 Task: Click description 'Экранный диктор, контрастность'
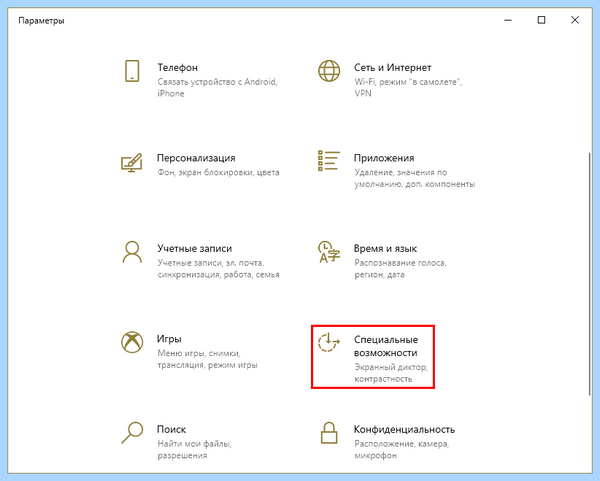pyautogui.click(x=391, y=373)
